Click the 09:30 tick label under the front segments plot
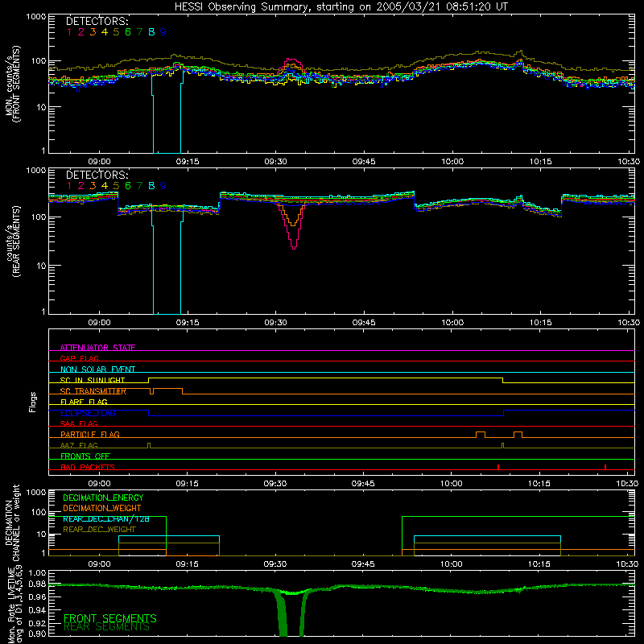The width and height of the screenshot is (644, 644). (275, 162)
